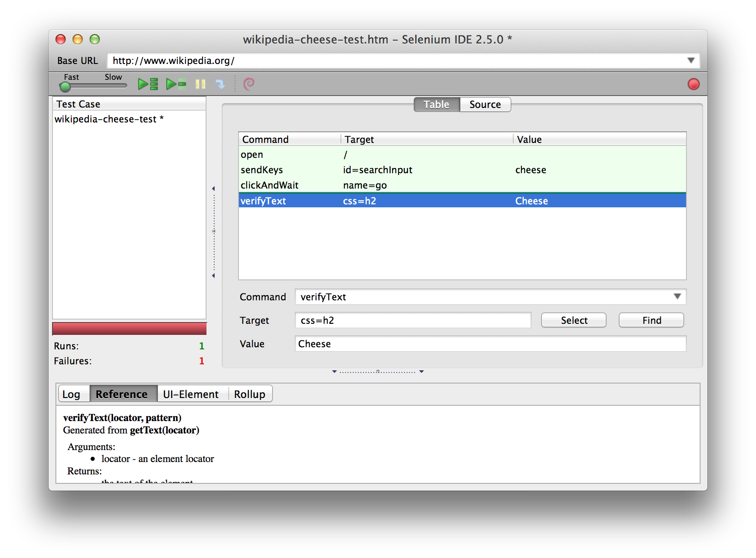Image resolution: width=756 pixels, height=558 pixels.
Task: Select the clickAndWait command row
Action: [x=462, y=185]
